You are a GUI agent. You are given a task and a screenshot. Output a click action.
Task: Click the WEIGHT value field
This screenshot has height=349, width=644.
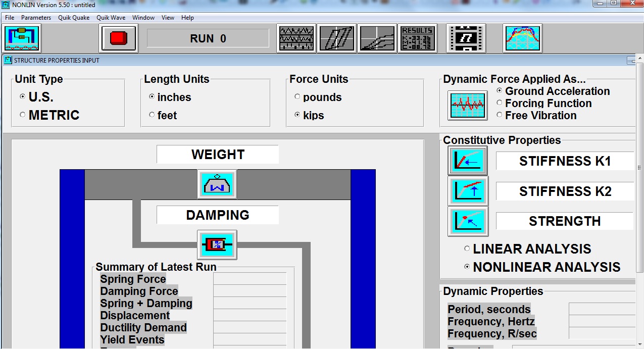click(x=218, y=155)
